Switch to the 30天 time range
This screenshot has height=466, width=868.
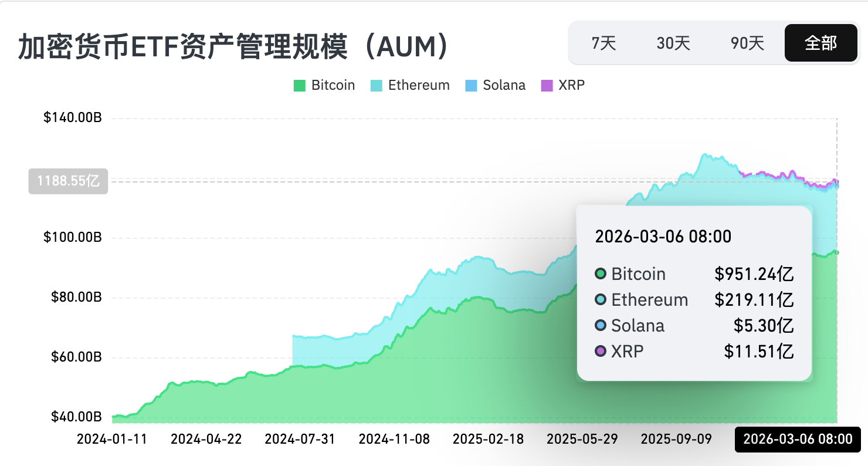tap(673, 43)
